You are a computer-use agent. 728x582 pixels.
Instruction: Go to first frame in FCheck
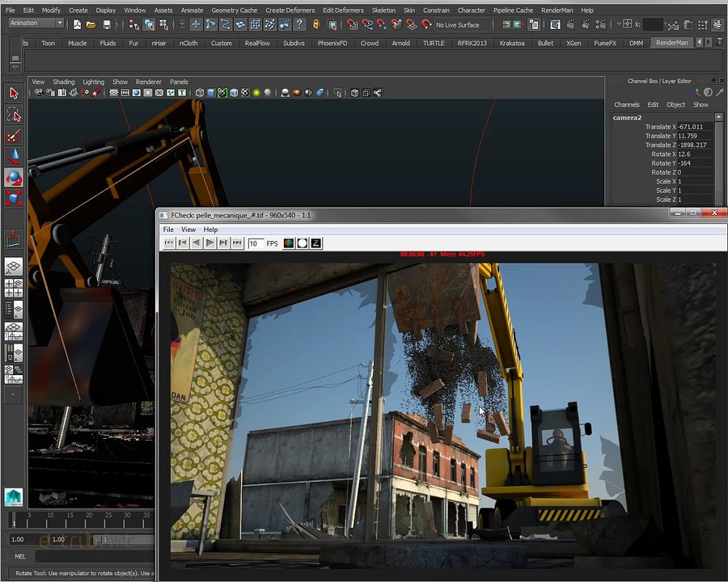coord(169,242)
